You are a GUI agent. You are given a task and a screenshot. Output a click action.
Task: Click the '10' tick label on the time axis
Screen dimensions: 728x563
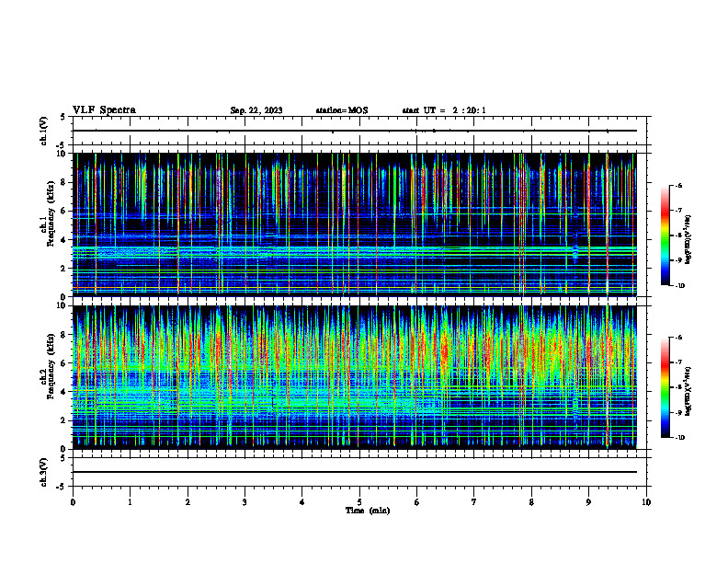[x=646, y=502]
